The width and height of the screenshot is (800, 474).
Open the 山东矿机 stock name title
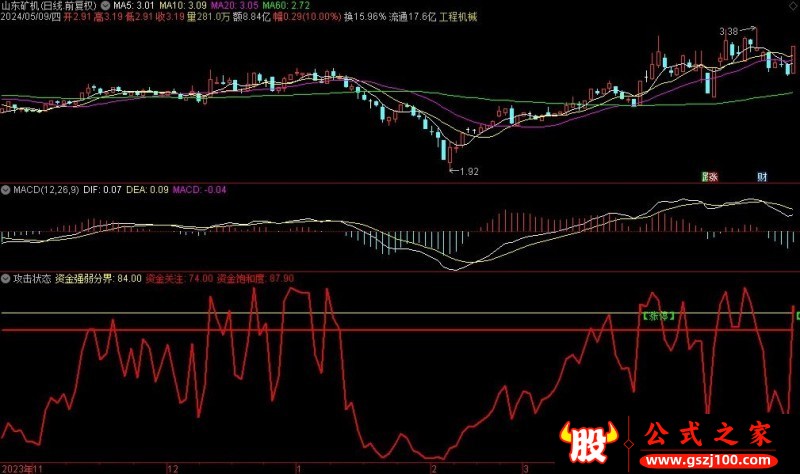pos(50,6)
